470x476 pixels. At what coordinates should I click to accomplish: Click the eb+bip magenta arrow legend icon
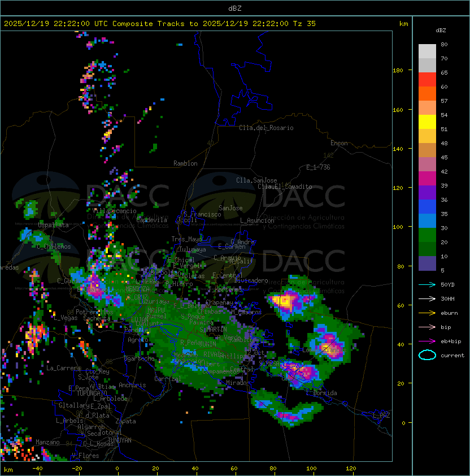pos(427,341)
